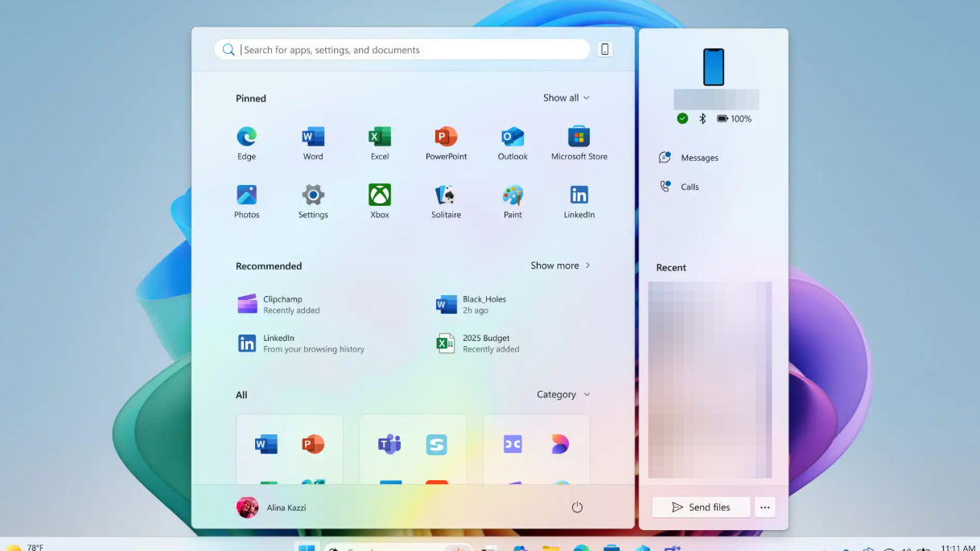Open the more options ellipsis button

click(765, 508)
